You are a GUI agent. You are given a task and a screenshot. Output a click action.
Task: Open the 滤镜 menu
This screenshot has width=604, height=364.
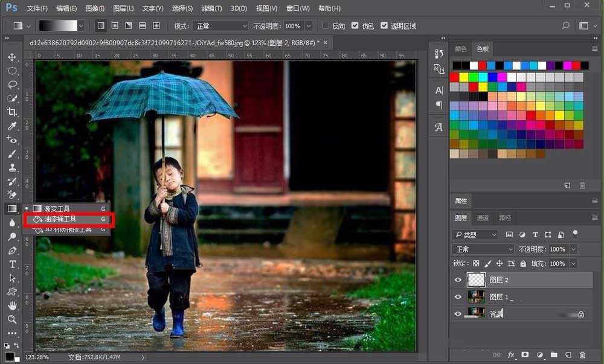click(x=211, y=8)
